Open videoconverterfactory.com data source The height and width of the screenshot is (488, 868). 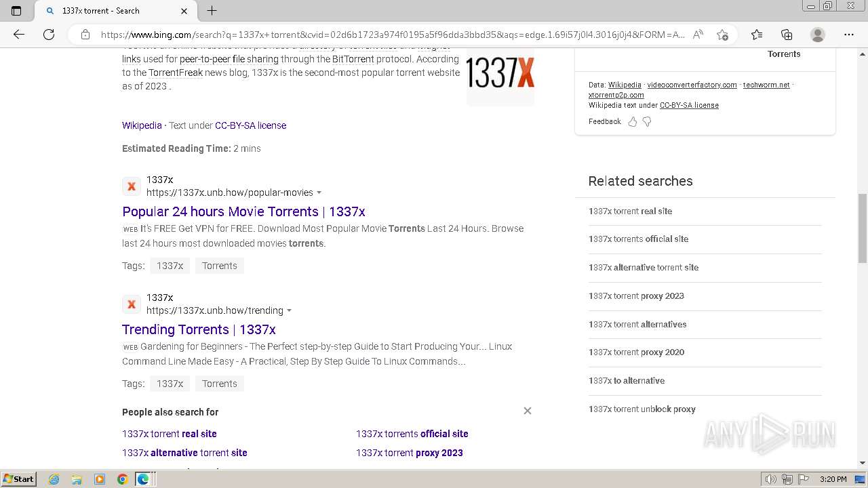[x=692, y=85]
